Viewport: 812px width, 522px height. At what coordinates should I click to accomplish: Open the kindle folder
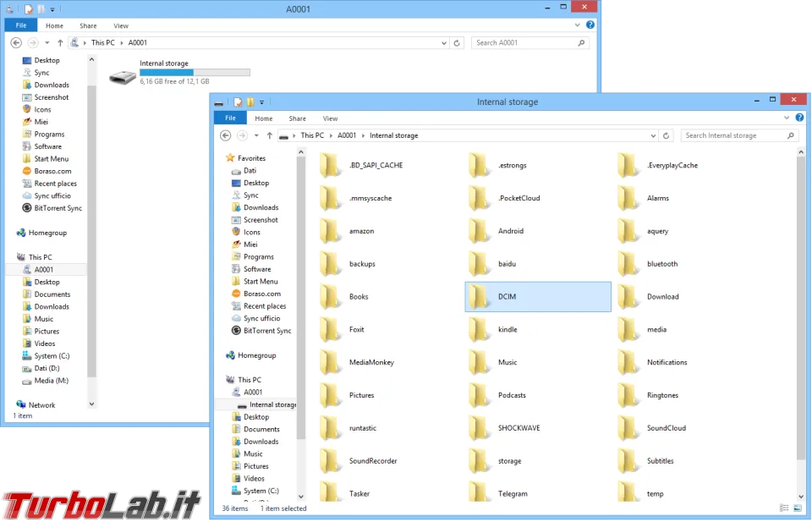[x=493, y=329]
